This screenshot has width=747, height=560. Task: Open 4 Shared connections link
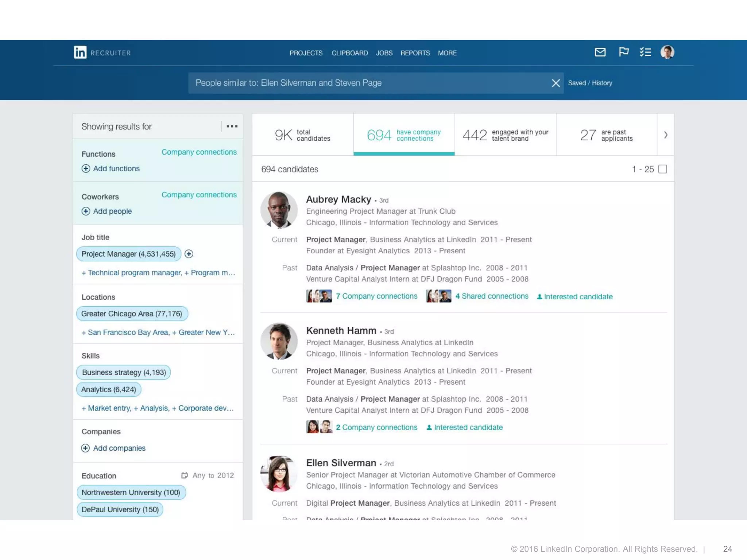point(492,296)
